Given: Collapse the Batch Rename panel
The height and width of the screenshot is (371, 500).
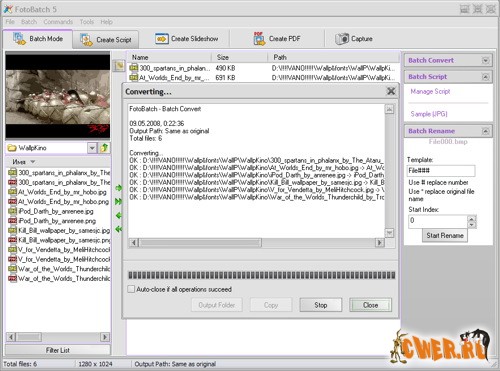Looking at the screenshot, I should (x=486, y=131).
